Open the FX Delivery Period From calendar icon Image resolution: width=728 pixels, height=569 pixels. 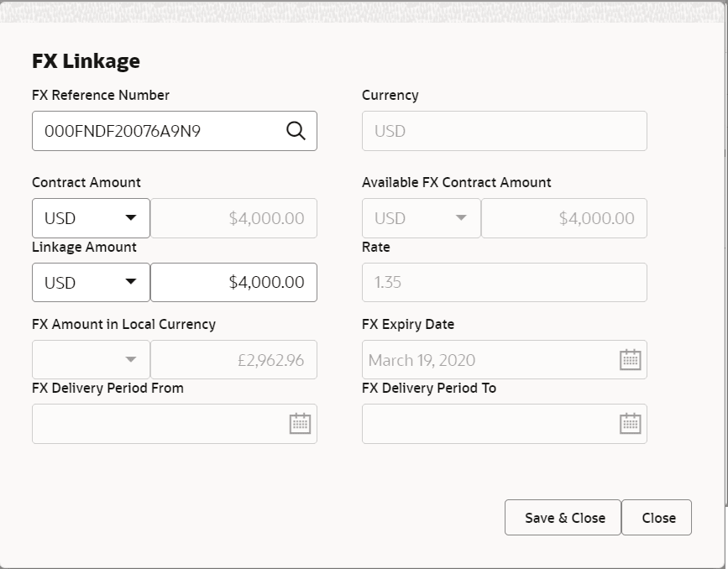pyautogui.click(x=299, y=423)
